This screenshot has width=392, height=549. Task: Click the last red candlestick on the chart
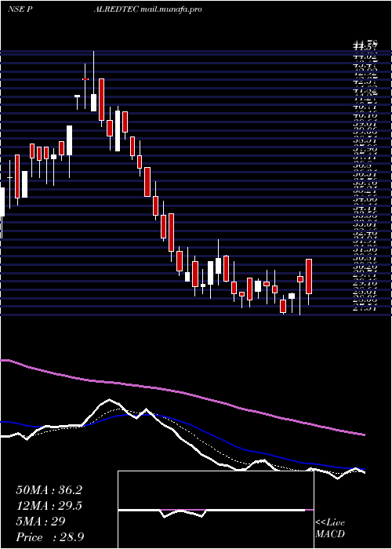point(309,277)
